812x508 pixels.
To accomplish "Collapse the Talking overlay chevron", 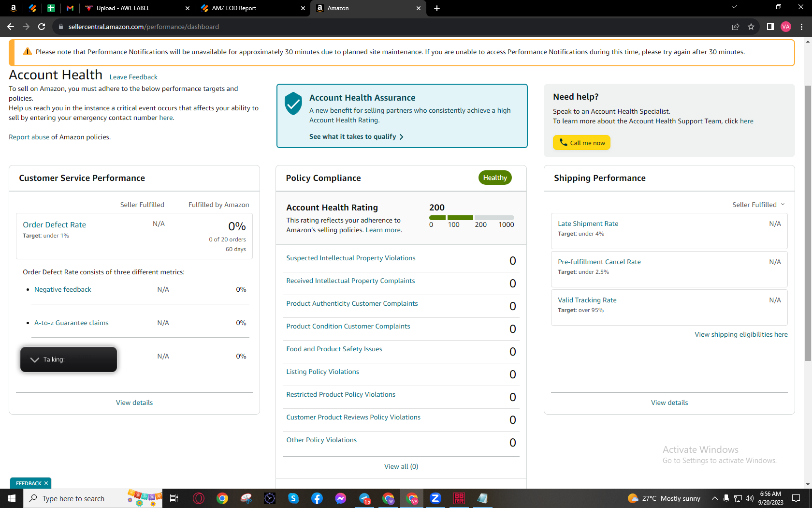I will [34, 359].
